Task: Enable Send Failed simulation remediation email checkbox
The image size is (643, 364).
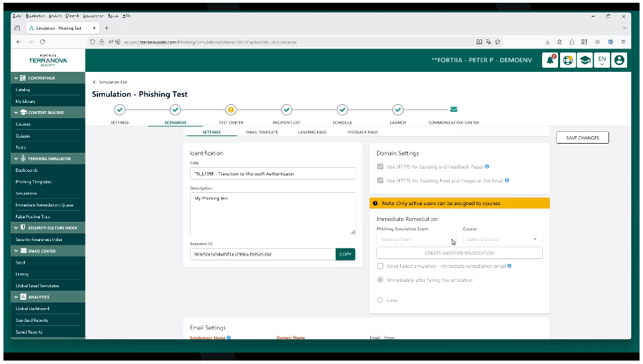Action: (x=380, y=266)
